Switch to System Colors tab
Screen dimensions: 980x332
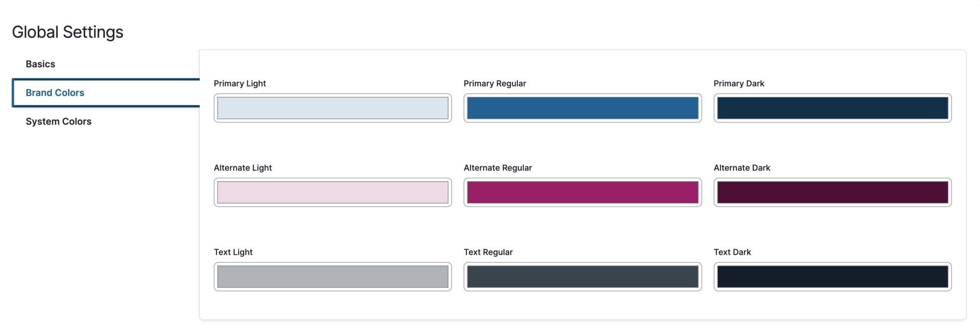point(58,121)
